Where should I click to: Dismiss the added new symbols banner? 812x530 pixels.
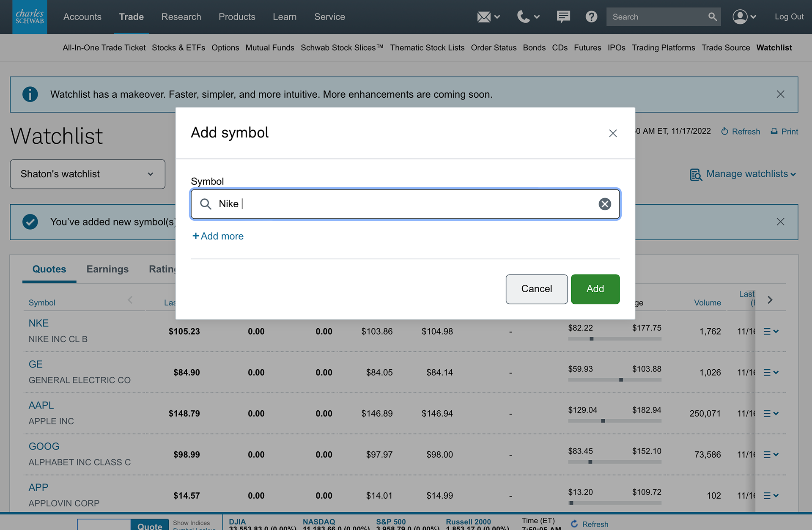[x=780, y=222]
